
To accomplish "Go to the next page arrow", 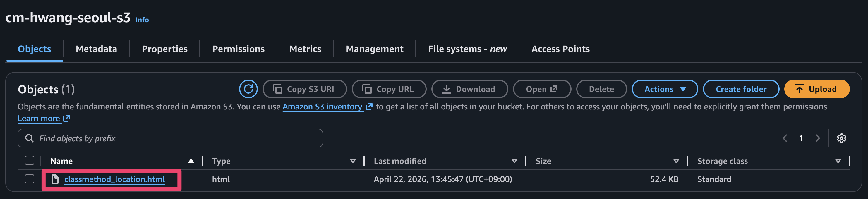I will click(817, 138).
